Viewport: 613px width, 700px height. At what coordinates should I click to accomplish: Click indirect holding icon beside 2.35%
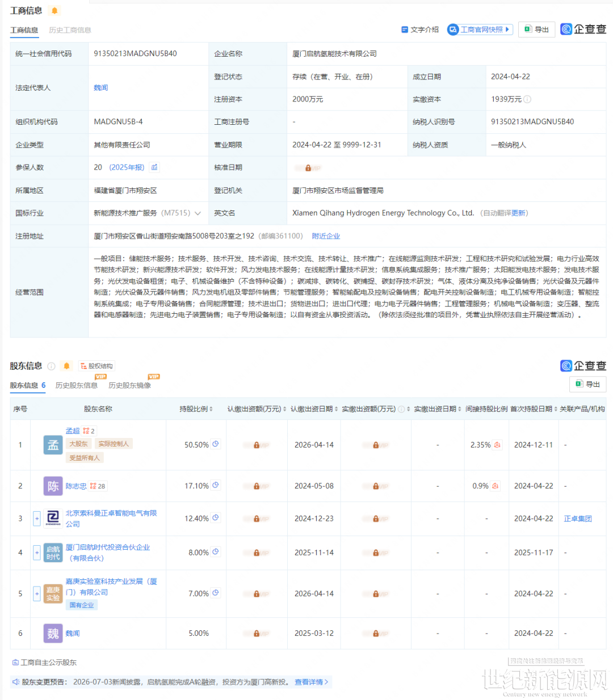pos(497,445)
